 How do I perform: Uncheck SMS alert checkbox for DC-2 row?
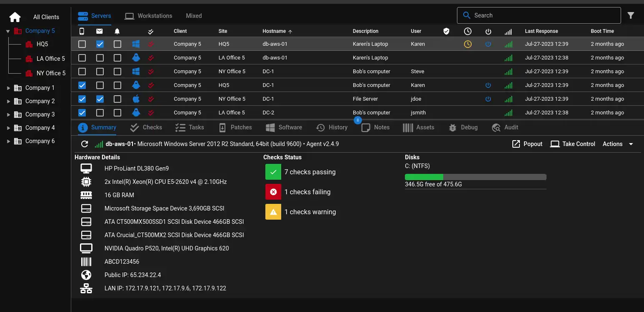[82, 113]
